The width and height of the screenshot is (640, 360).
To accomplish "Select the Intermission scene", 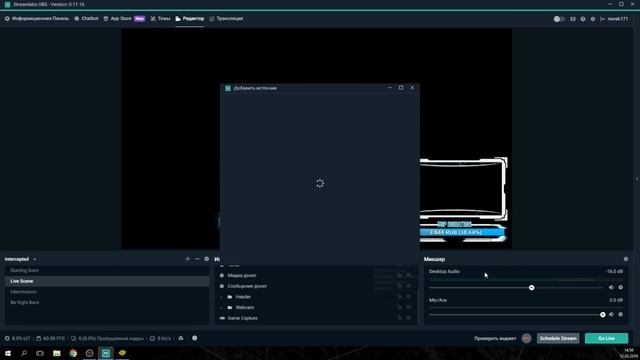I will tap(107, 292).
